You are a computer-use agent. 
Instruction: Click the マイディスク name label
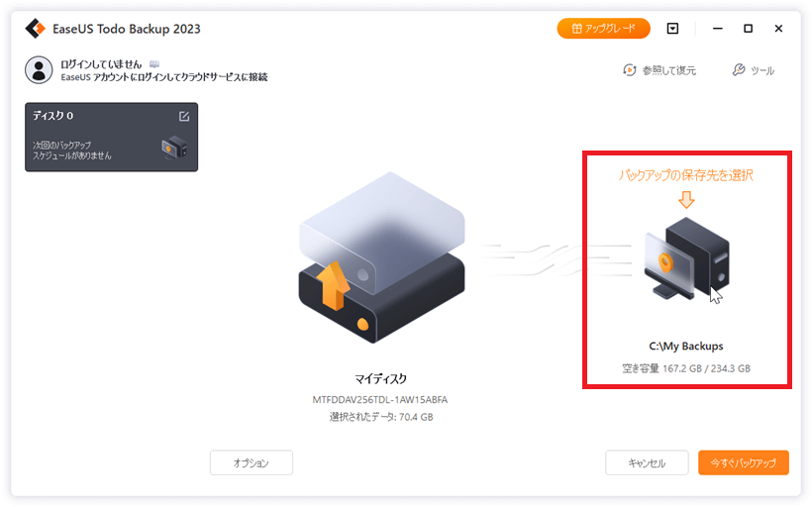coord(380,379)
